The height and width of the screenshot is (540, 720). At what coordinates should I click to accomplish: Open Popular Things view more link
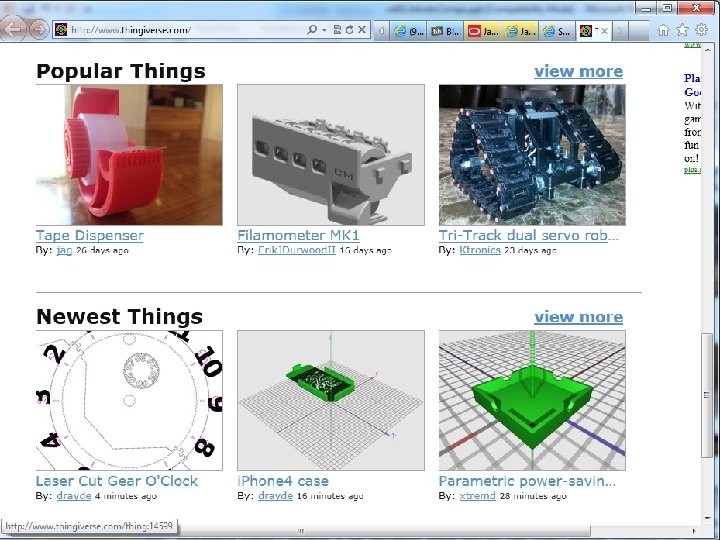coord(579,71)
